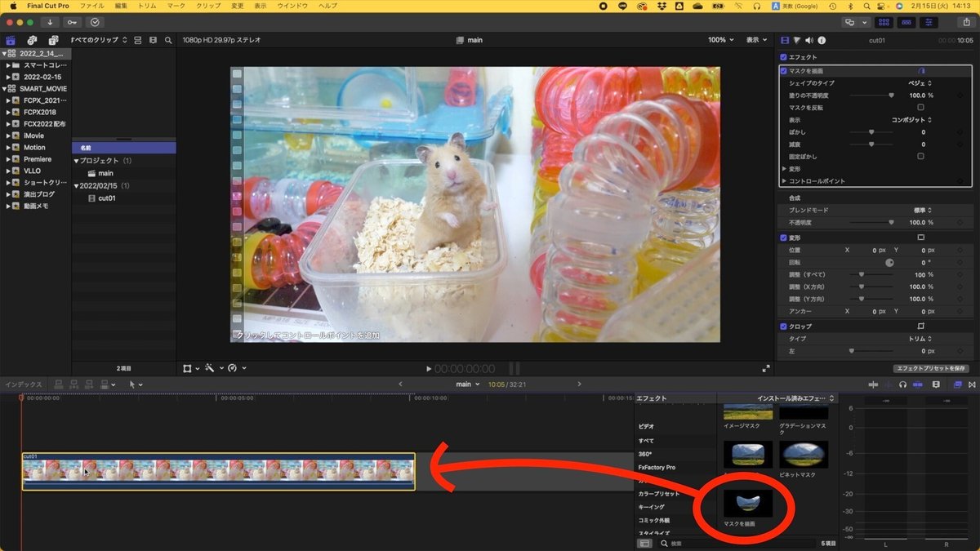Toggle timeline headphones audio skimming icon
The width and height of the screenshot is (980, 551).
click(x=902, y=384)
